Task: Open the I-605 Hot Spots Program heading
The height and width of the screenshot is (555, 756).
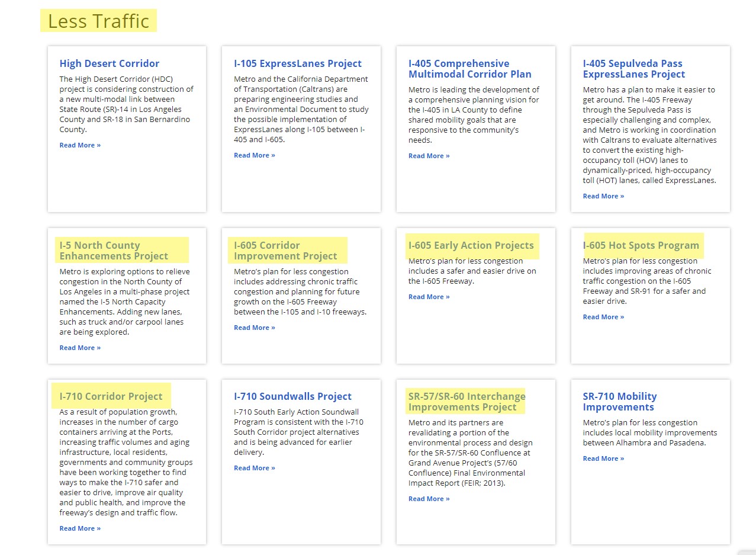Action: click(641, 245)
